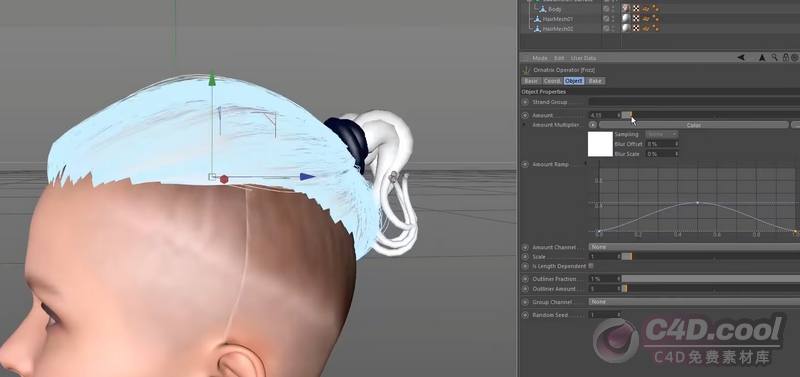Select the Body object in the tree

click(555, 9)
